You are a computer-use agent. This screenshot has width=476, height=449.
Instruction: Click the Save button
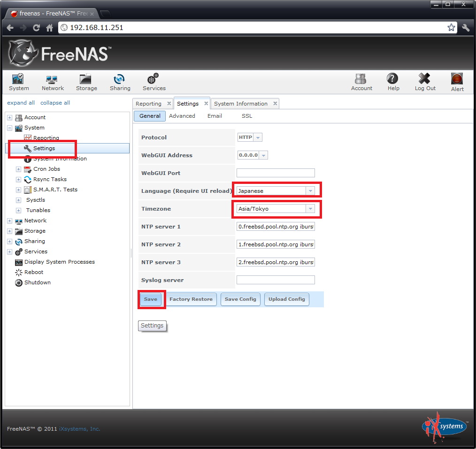(151, 299)
